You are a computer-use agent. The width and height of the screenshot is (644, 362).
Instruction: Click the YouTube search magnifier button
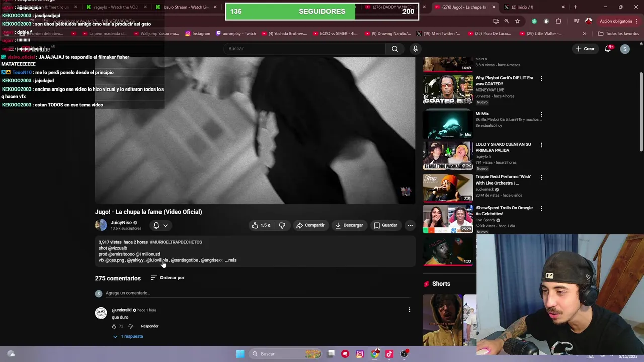pos(395,49)
